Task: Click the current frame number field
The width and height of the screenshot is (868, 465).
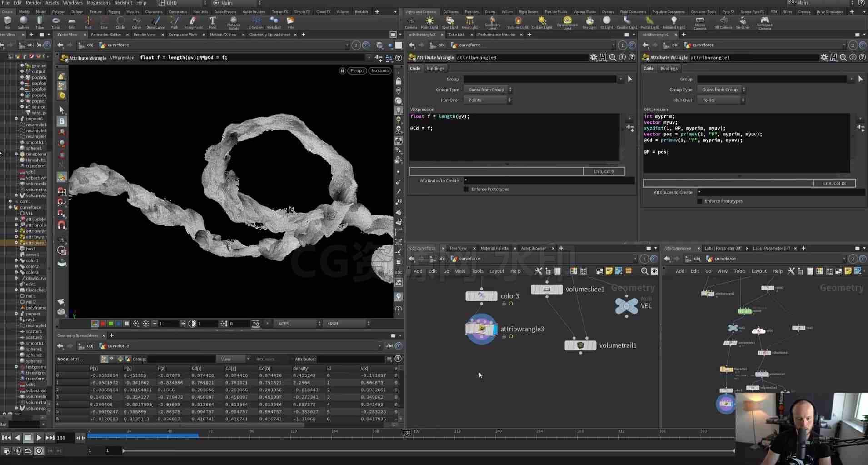Action: (64, 438)
